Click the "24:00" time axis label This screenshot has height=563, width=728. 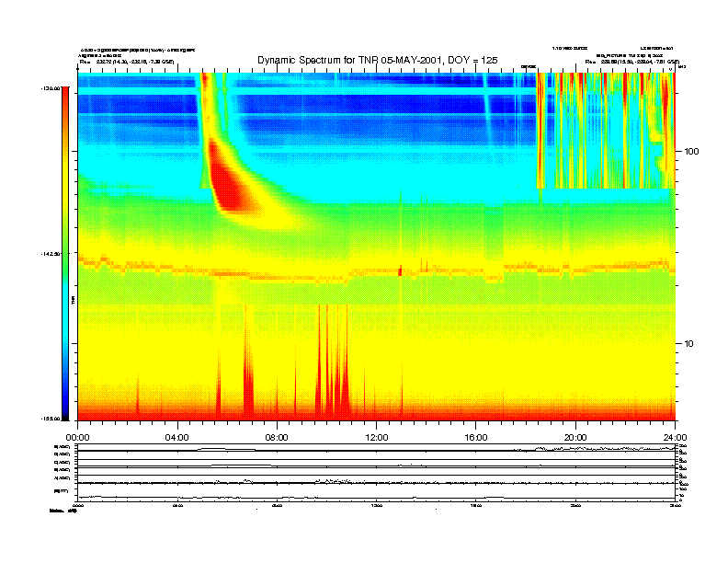[675, 438]
